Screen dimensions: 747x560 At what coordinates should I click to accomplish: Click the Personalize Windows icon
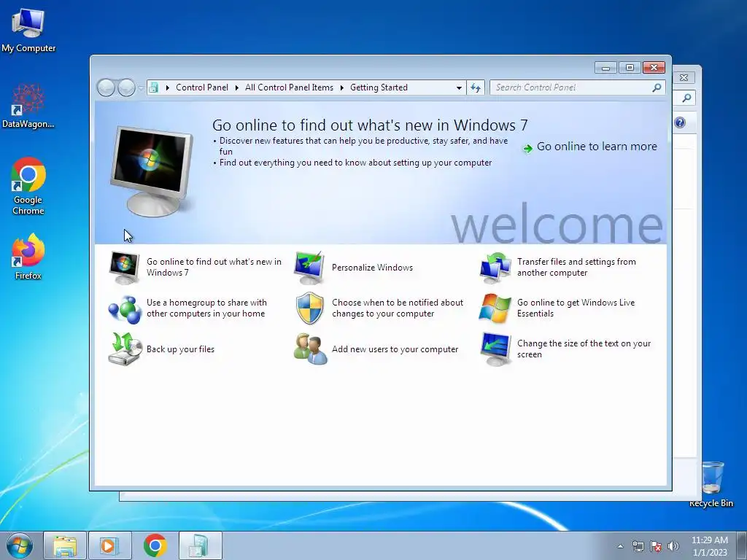309,268
